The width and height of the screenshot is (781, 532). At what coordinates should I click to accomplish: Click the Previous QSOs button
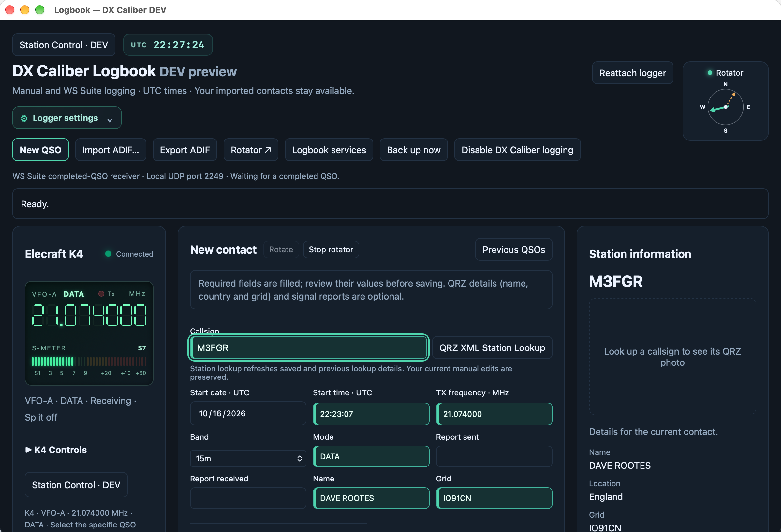tap(513, 249)
